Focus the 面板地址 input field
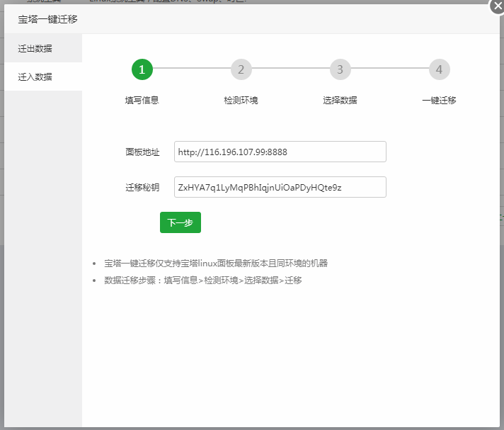This screenshot has height=430, width=504. pos(280,152)
